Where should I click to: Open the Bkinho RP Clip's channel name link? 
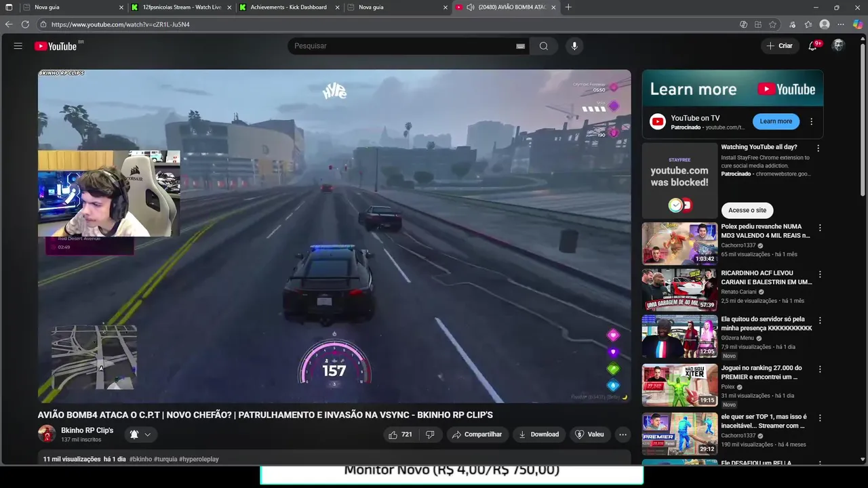(x=87, y=430)
